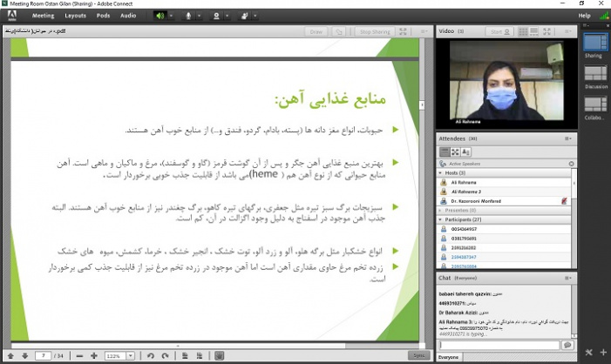611x364 pixels.
Task: Open the Layouts menu
Action: tap(75, 16)
